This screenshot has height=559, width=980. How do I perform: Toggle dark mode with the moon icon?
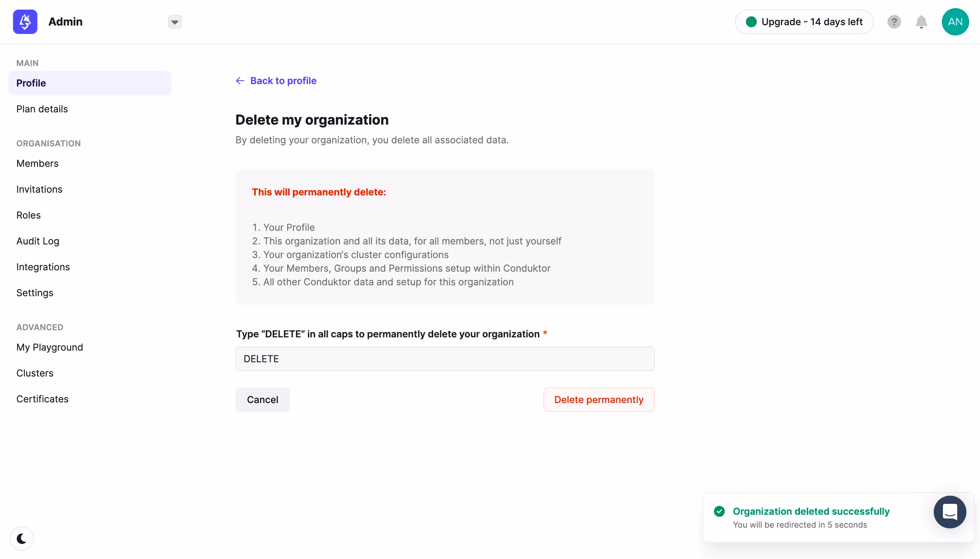22,538
